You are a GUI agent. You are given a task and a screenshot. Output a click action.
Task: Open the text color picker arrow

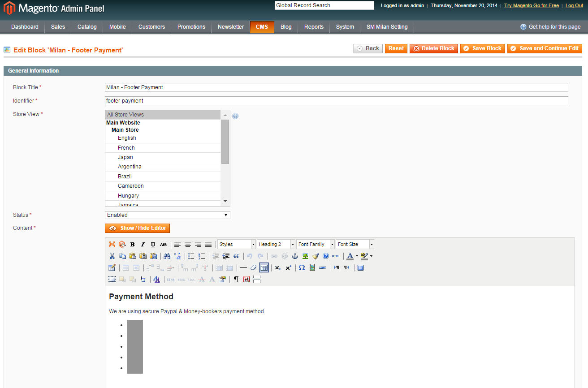(x=357, y=256)
